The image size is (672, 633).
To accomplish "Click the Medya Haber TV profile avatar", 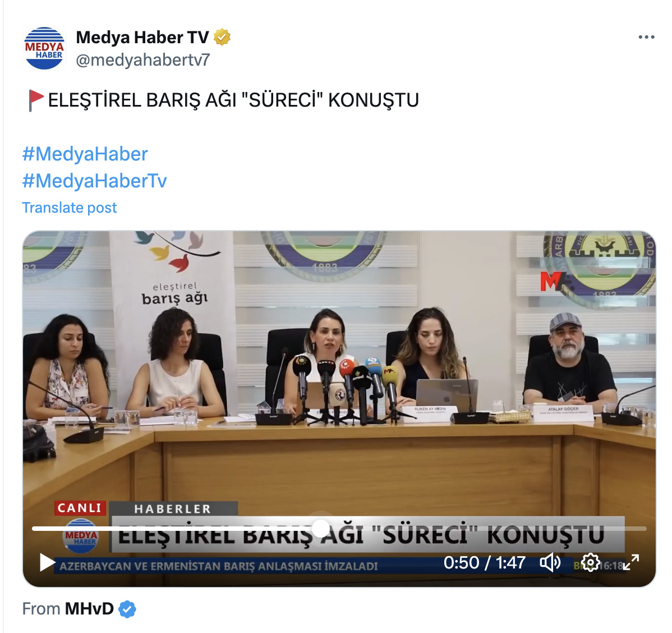I will coord(44,48).
